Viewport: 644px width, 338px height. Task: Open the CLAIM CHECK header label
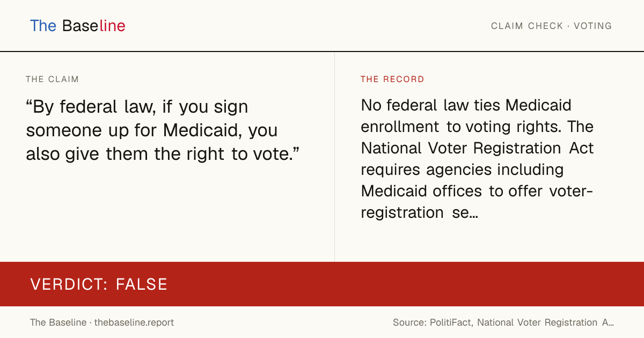click(528, 26)
